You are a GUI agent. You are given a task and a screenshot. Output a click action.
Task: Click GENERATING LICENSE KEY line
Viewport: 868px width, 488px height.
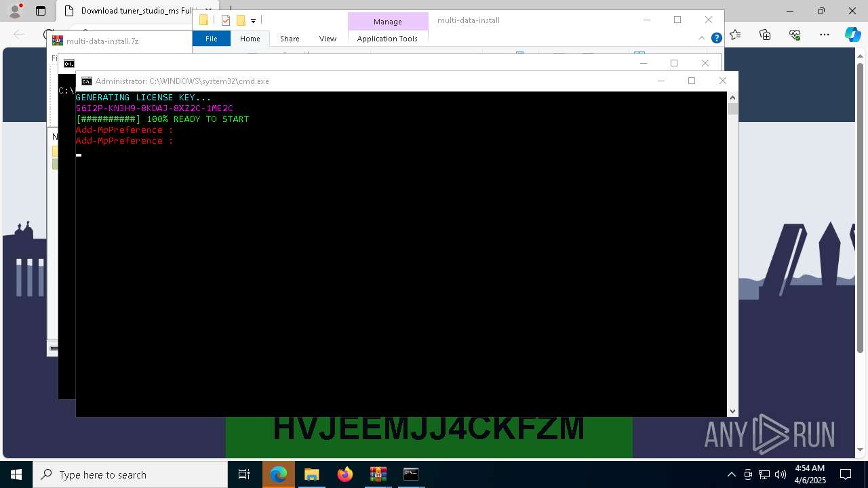143,98
